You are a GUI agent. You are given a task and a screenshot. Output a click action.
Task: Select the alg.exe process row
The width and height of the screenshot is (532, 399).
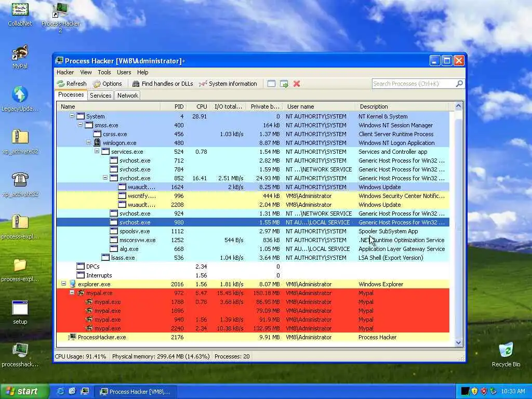pos(253,249)
